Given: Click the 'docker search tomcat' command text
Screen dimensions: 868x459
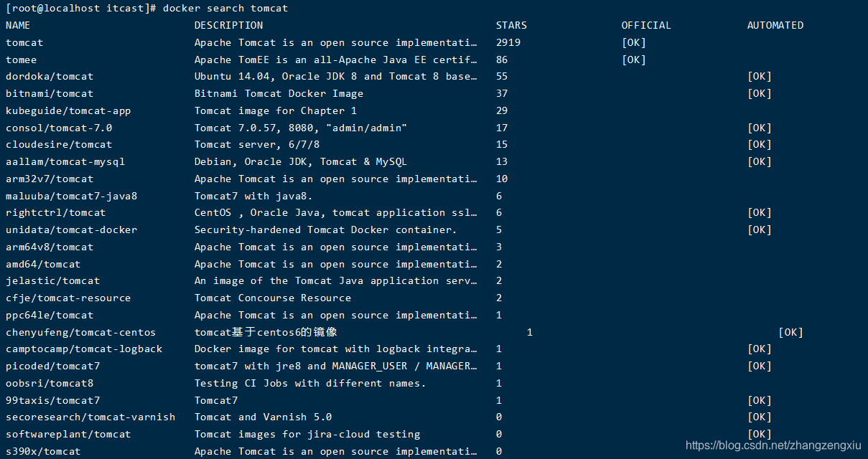Looking at the screenshot, I should coord(225,9).
